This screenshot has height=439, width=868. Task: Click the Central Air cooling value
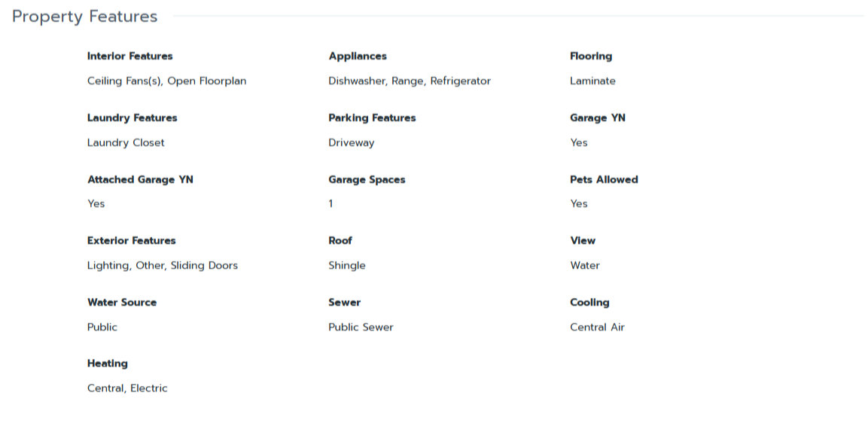(x=597, y=328)
